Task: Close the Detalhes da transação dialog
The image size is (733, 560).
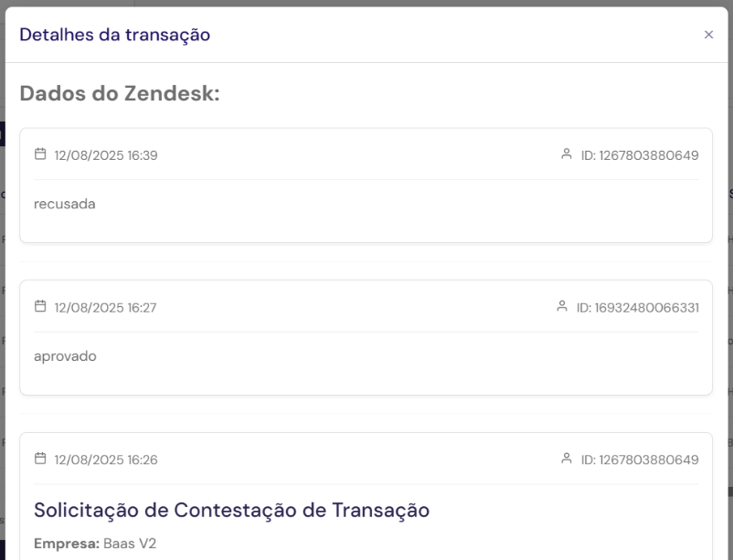Action: [x=708, y=35]
